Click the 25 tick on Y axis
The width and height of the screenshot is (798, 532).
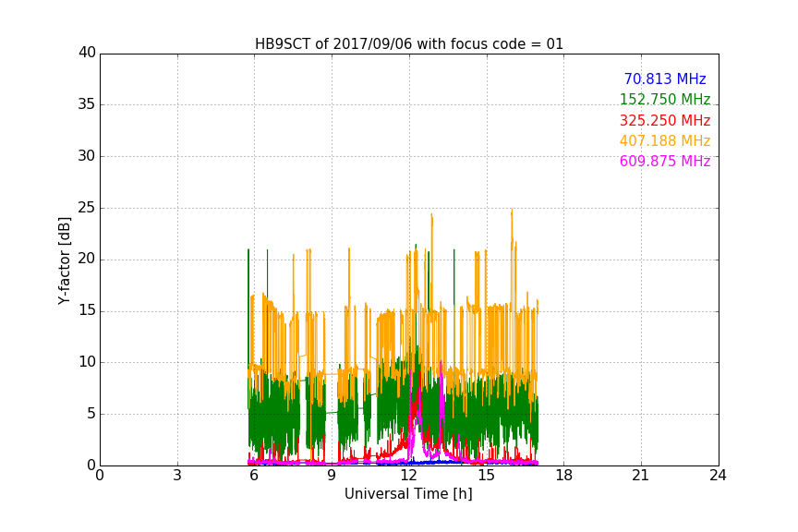point(87,208)
